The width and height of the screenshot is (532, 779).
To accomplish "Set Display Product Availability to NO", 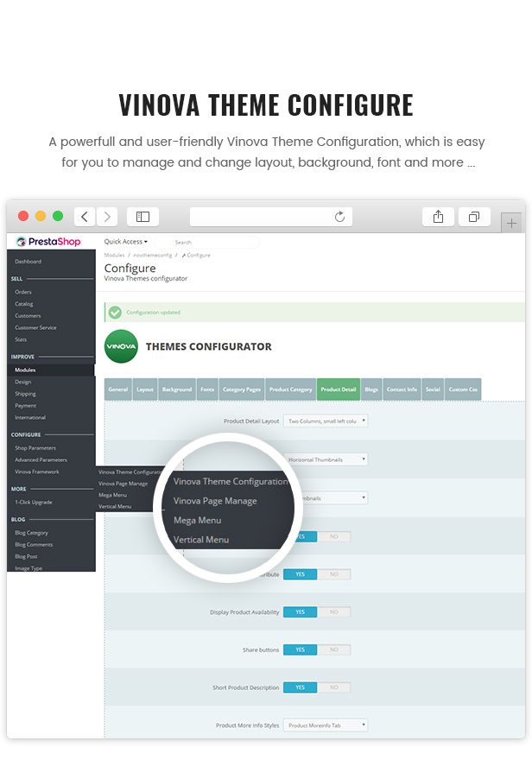I will click(334, 612).
